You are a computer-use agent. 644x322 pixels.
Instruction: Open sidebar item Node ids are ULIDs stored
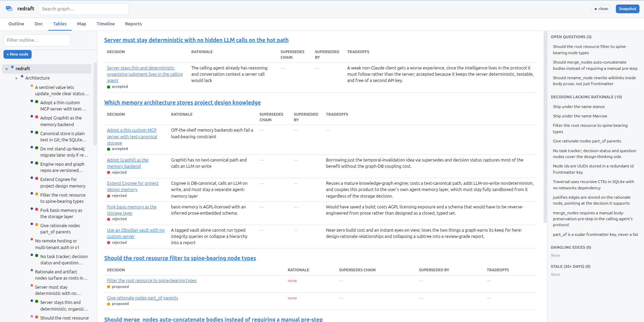[x=593, y=169]
